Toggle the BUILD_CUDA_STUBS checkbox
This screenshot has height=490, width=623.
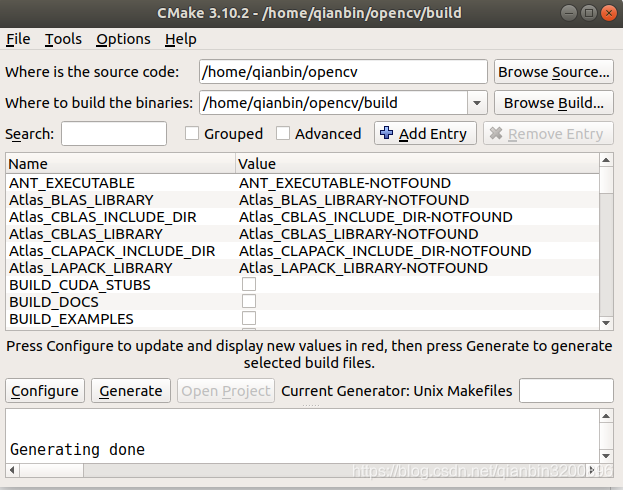(249, 285)
